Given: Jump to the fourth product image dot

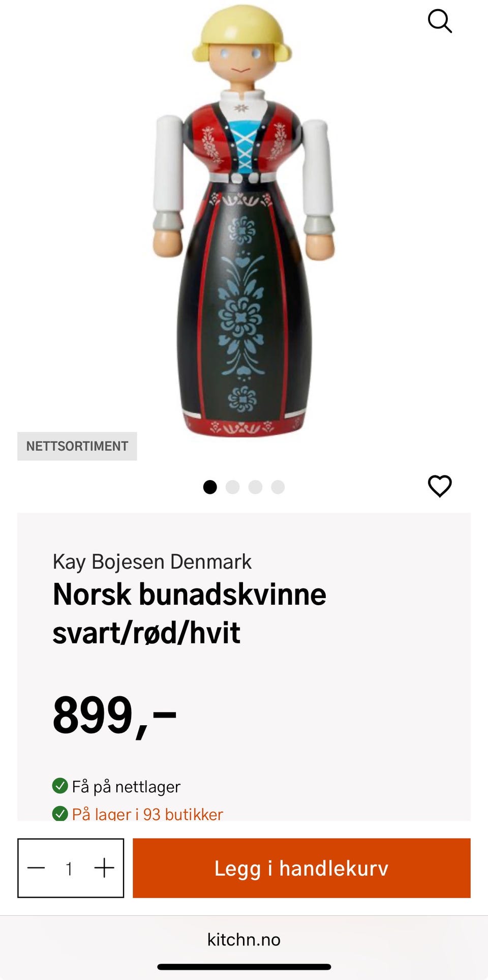Looking at the screenshot, I should pyautogui.click(x=278, y=487).
